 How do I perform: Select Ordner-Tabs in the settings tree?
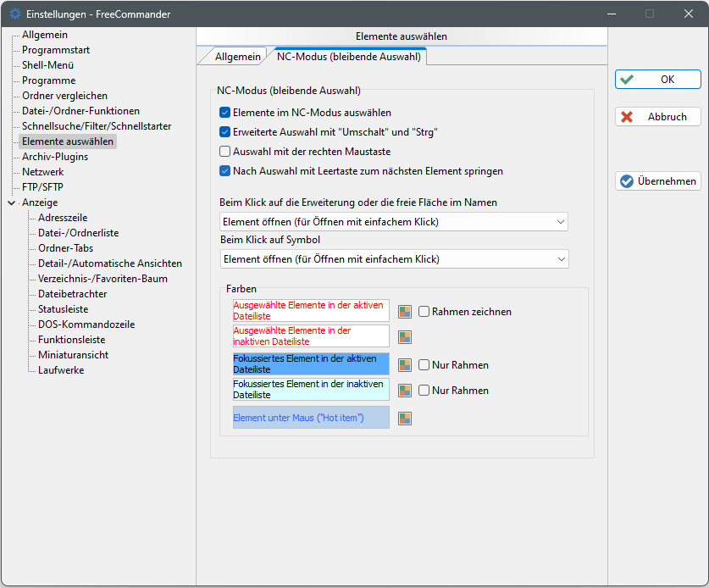click(65, 248)
